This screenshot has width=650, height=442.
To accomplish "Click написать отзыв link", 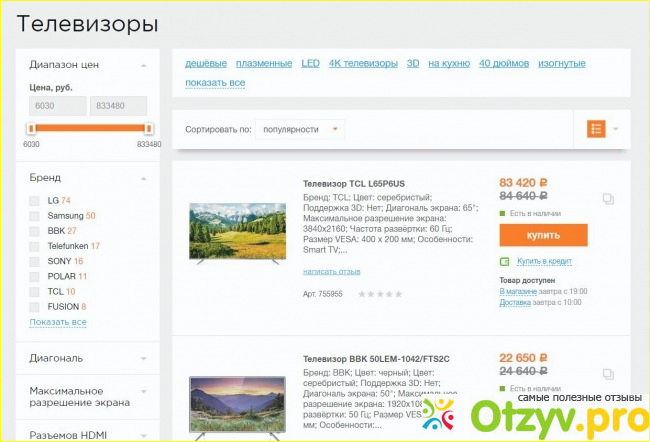I will (331, 271).
